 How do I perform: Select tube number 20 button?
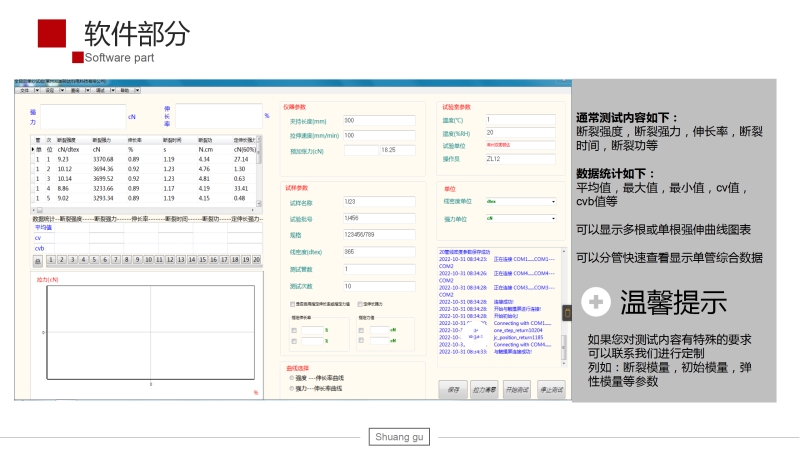tap(258, 260)
